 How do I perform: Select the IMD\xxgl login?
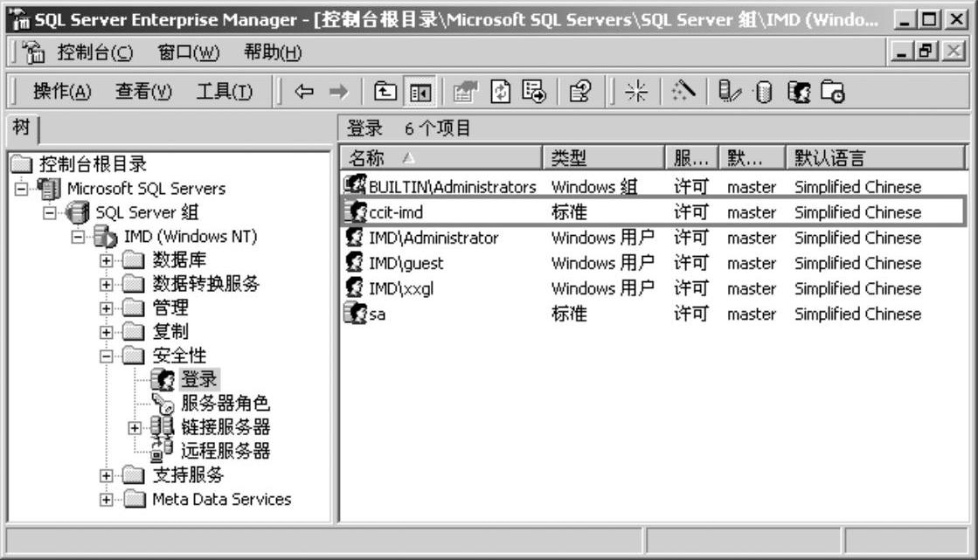click(x=401, y=288)
